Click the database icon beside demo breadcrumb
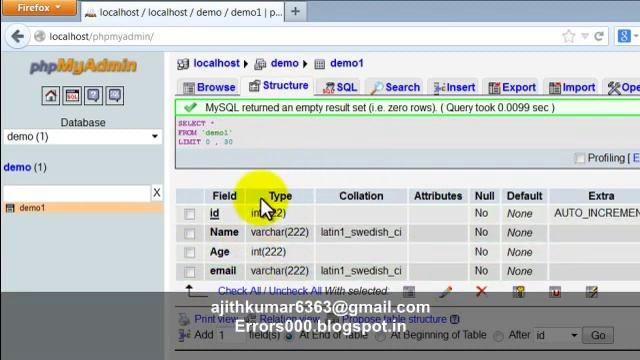 [x=260, y=64]
